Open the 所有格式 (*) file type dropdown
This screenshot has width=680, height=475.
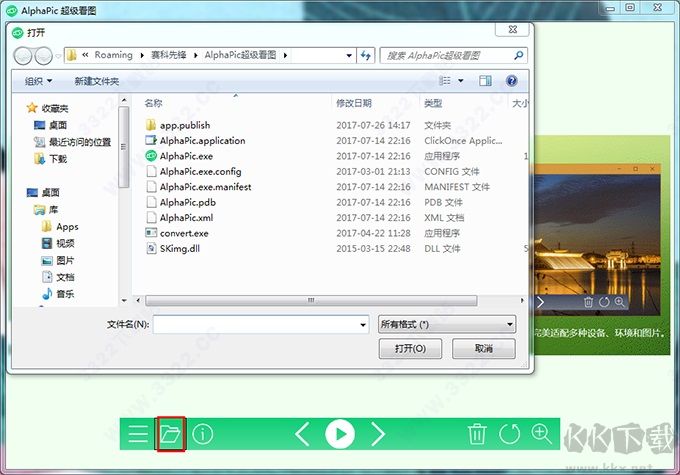click(447, 324)
